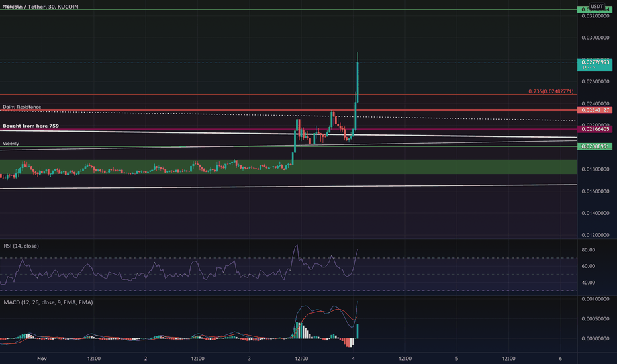Click the USDT currency label on price axis
The image size is (617, 364).
[x=596, y=7]
